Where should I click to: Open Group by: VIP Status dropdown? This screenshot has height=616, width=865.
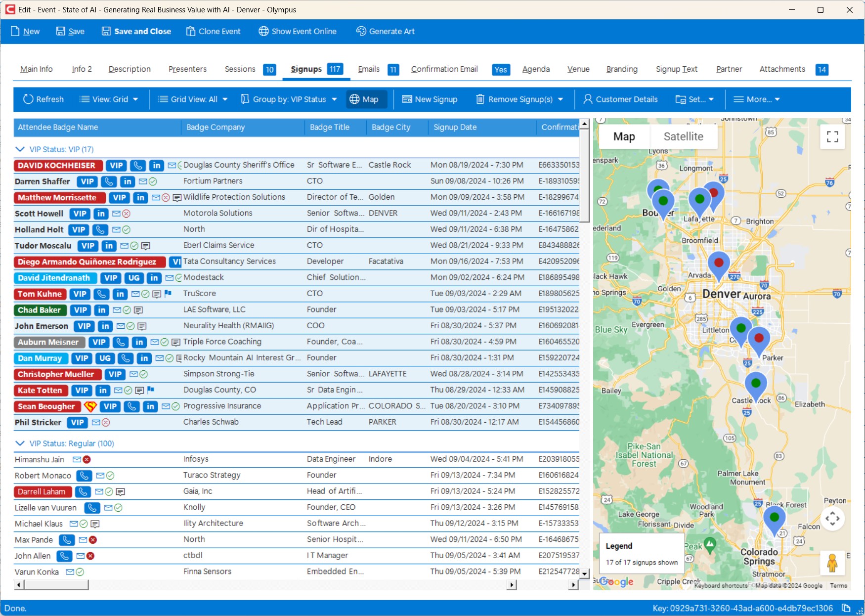(289, 99)
